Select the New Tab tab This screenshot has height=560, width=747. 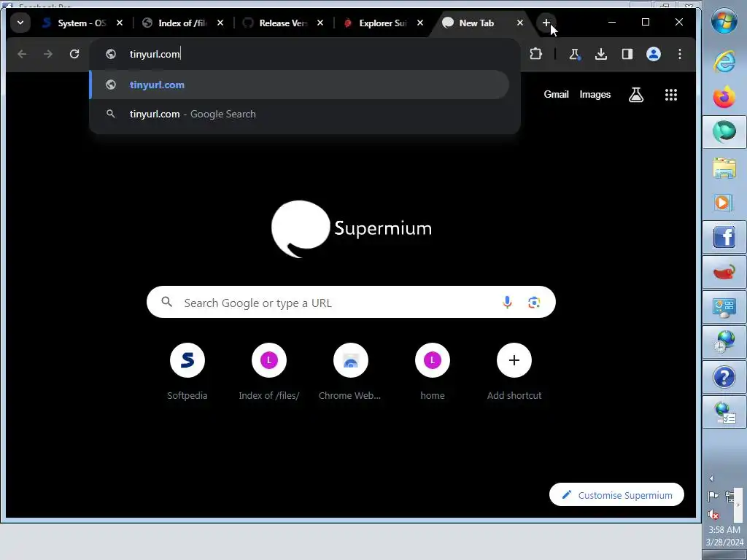click(x=476, y=23)
